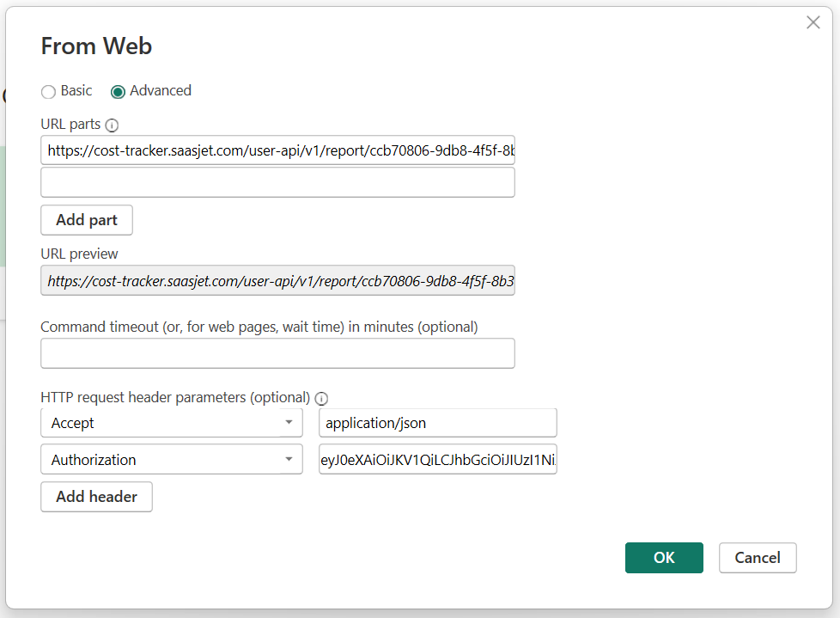Click the Add header button
Image resolution: width=840 pixels, height=618 pixels.
click(96, 497)
